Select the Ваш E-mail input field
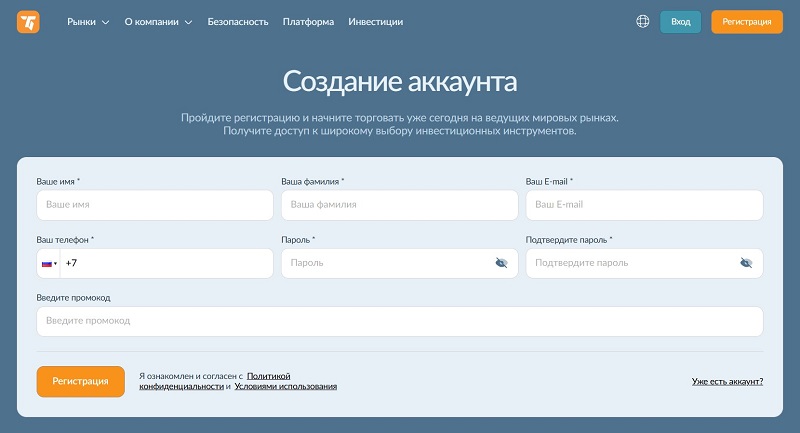This screenshot has width=800, height=433. pos(644,205)
